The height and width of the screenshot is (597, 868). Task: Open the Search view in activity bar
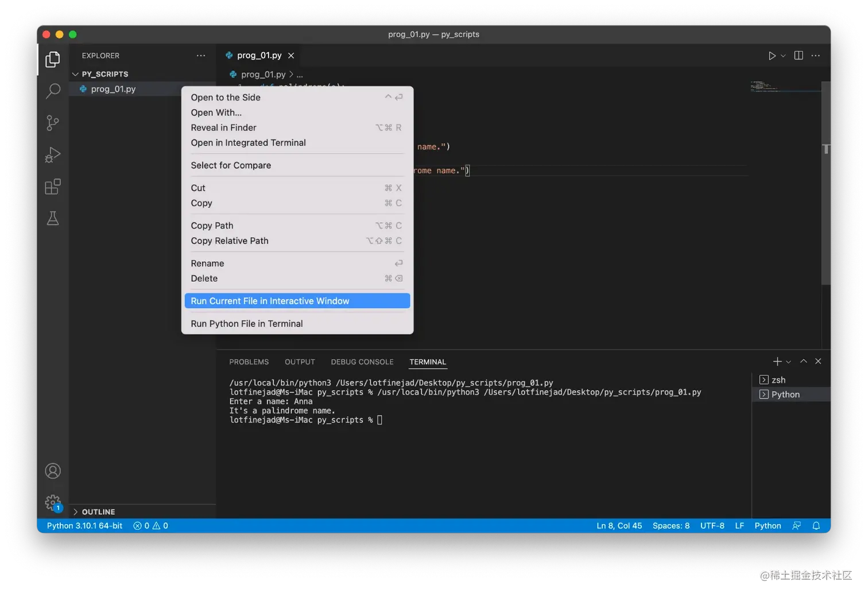pos(53,91)
